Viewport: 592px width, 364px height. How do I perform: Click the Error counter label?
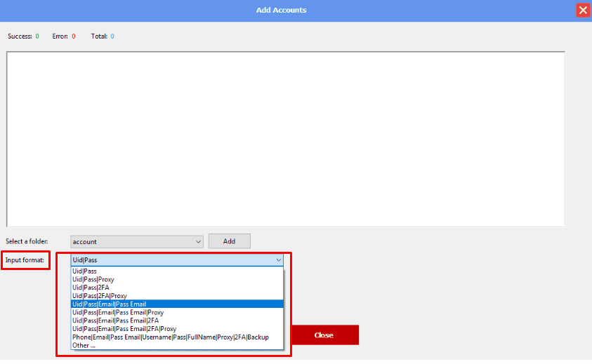[x=60, y=36]
